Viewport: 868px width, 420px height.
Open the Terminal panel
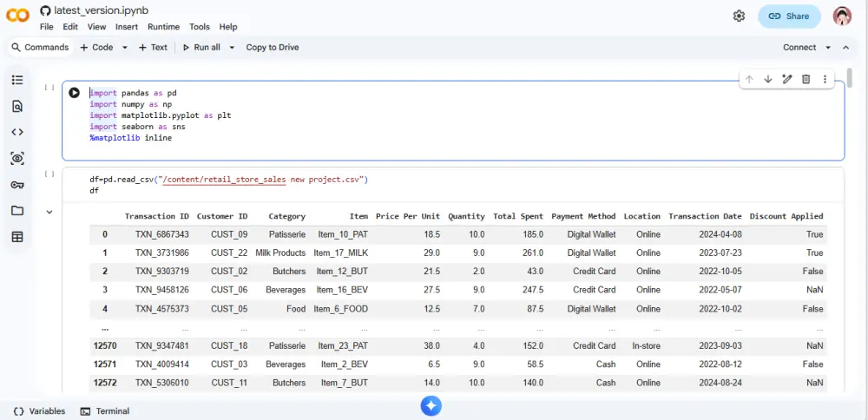click(x=105, y=411)
